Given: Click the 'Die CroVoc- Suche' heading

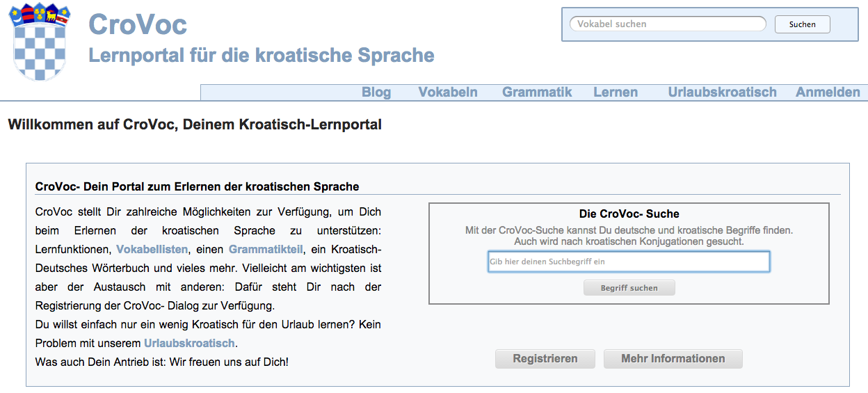Looking at the screenshot, I should [629, 214].
